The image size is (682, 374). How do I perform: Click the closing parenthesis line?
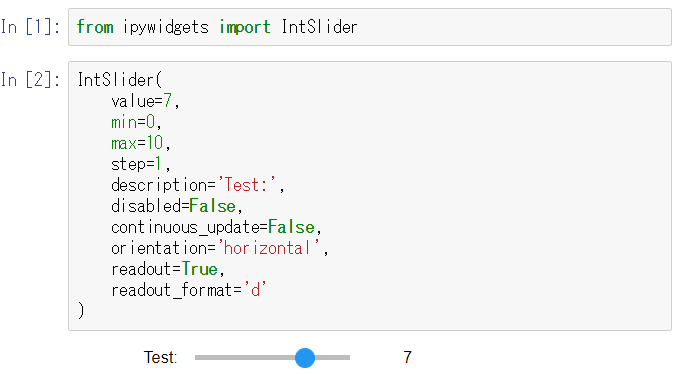point(81,311)
